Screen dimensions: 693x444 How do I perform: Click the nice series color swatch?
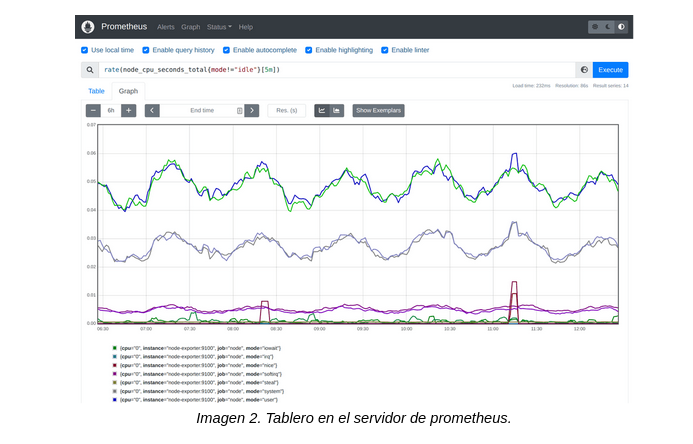(115, 365)
